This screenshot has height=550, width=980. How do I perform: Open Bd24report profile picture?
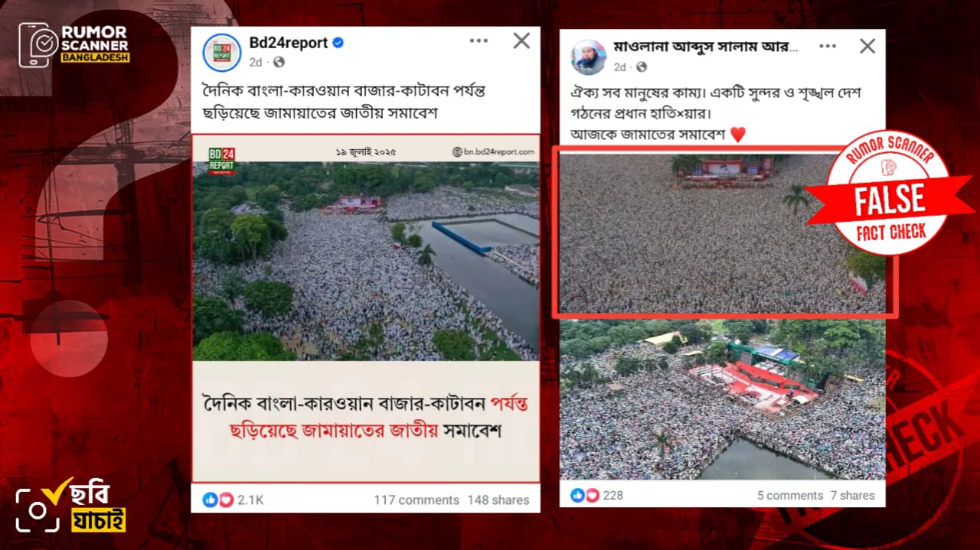(222, 53)
